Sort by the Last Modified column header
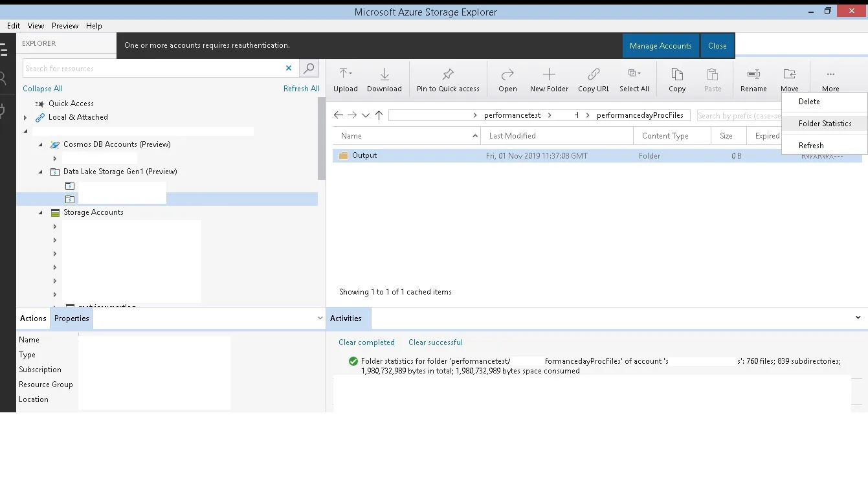Screen dimensions: 868x479 [557, 136]
